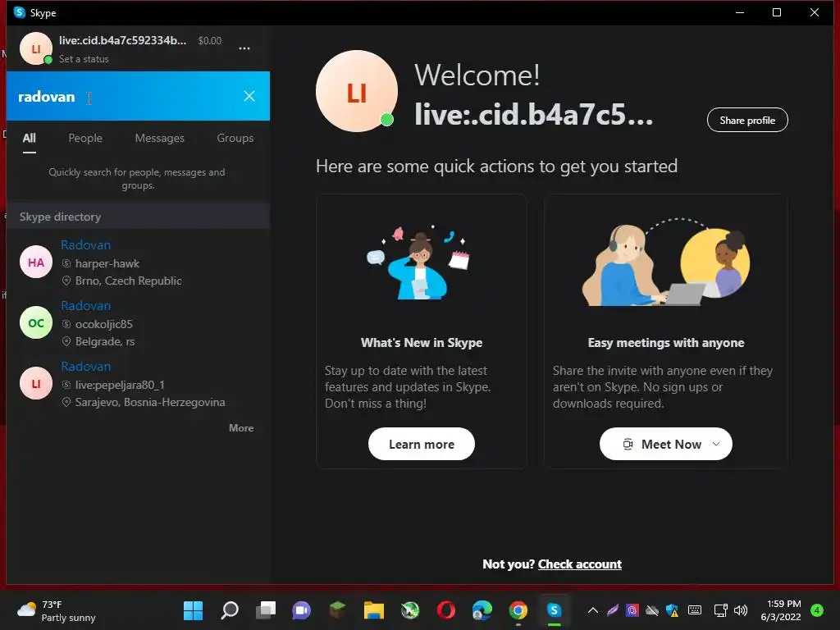Click the feather pen tray icon
The image size is (840, 630).
[612, 610]
